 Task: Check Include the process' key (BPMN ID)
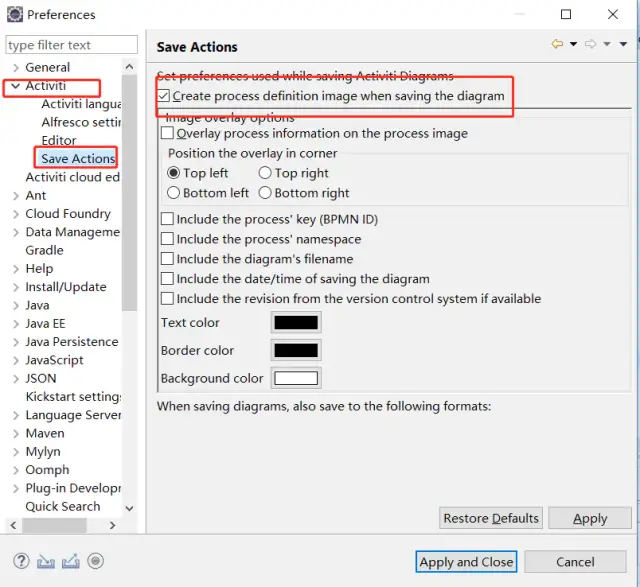pos(167,219)
